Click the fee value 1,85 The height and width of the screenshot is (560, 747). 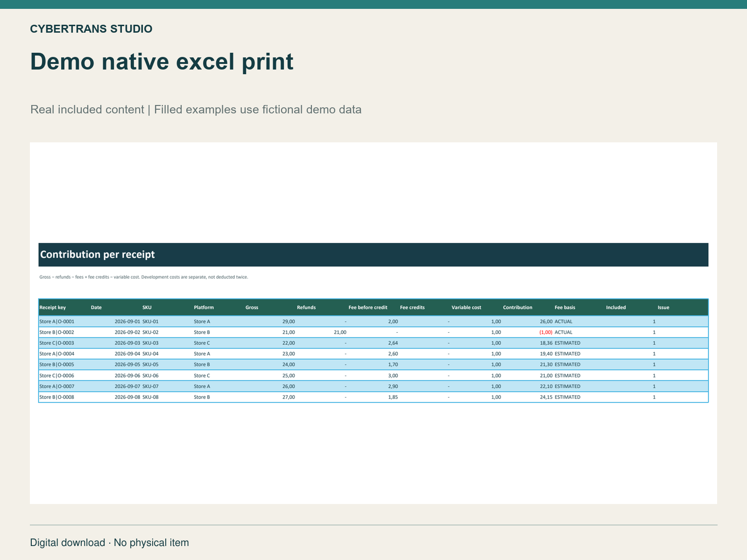pyautogui.click(x=393, y=397)
